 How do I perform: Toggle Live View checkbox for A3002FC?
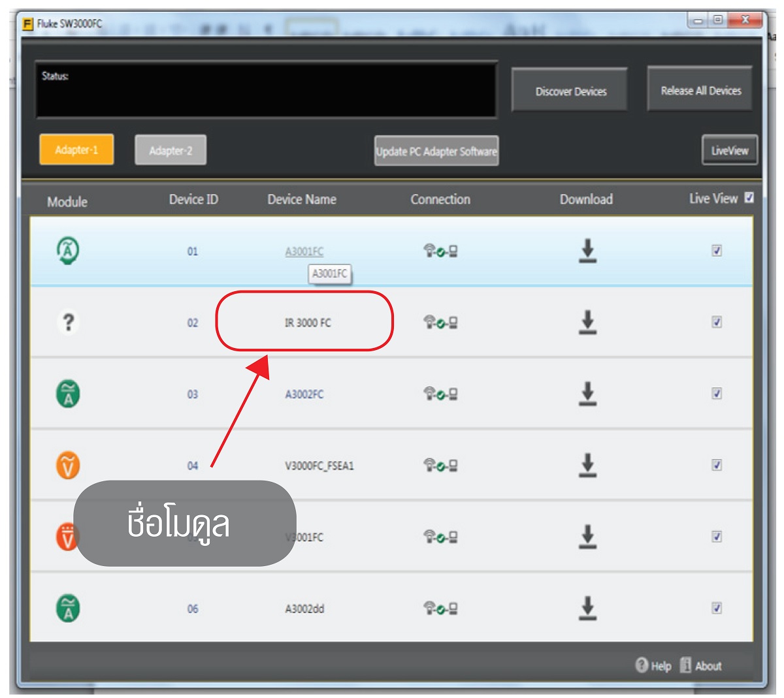[717, 394]
